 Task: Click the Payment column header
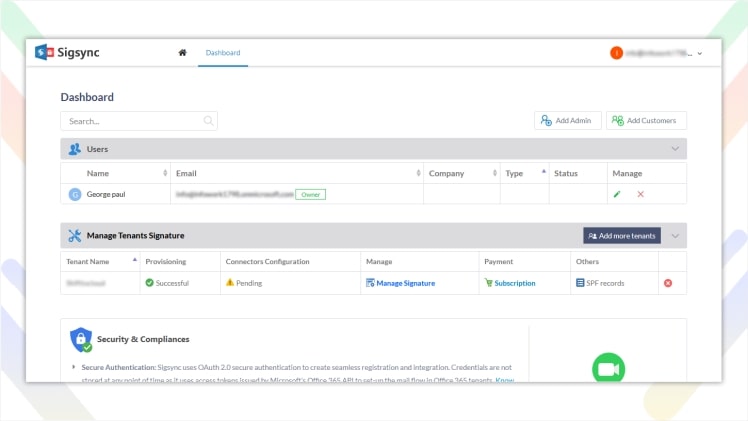point(499,262)
